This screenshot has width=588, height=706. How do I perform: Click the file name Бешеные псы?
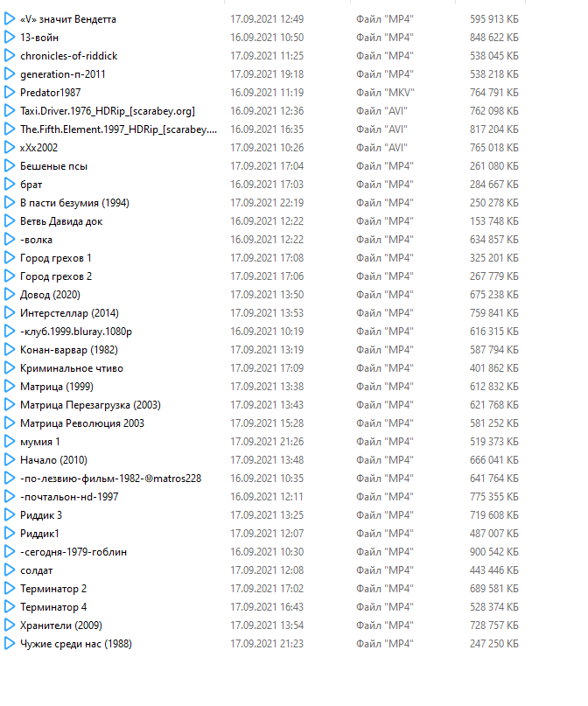click(53, 165)
